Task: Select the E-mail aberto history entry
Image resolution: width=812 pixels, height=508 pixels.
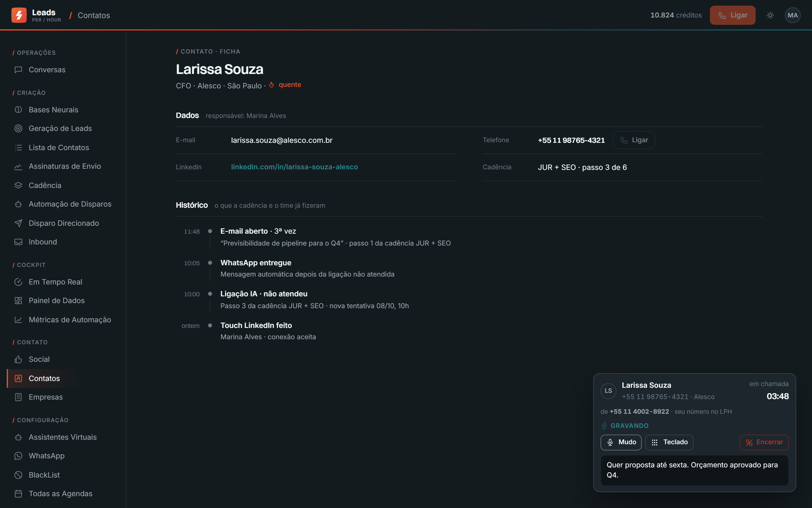Action: coord(335,237)
